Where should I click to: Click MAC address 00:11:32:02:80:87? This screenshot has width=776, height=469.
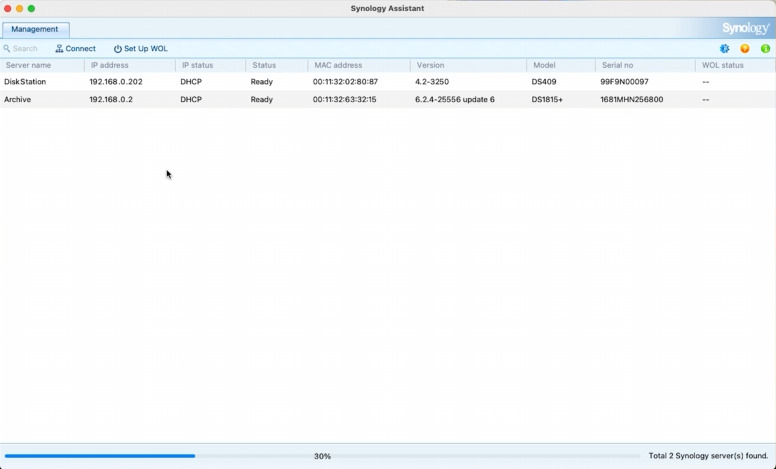[x=345, y=82]
